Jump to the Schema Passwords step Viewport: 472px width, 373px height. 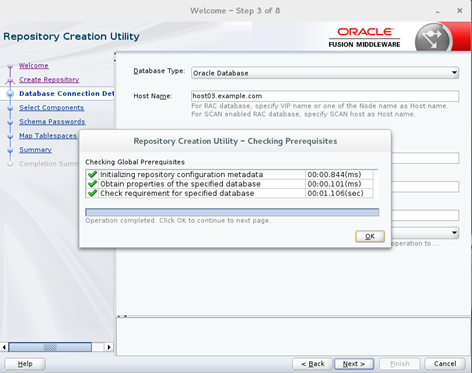[x=52, y=122]
